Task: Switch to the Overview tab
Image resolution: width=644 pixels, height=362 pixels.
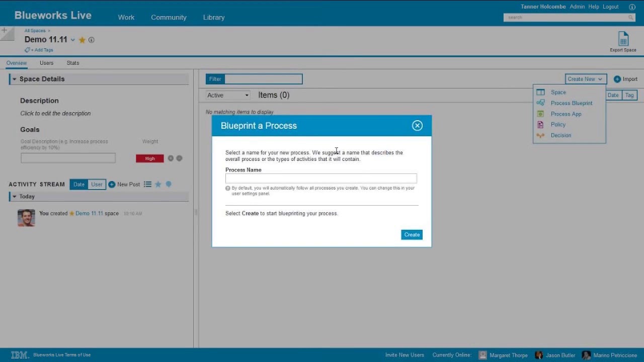Action: click(17, 63)
